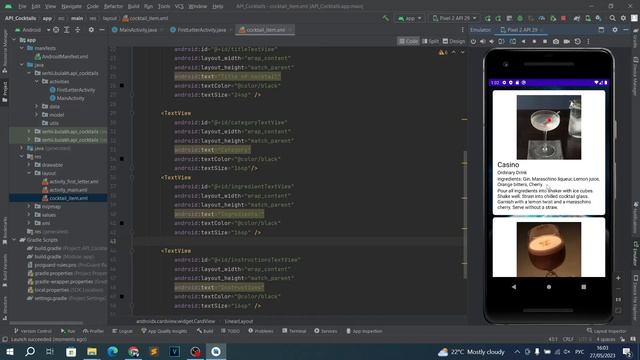Click the red Stop app icon
This screenshot has height=360, width=640.
[x=563, y=18]
